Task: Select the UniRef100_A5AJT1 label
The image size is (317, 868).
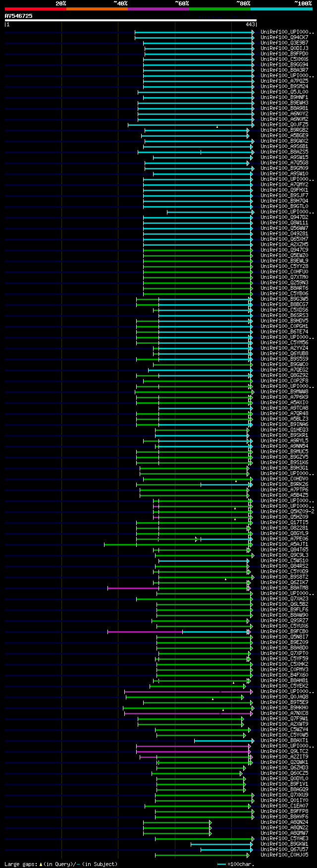Action: pos(284,544)
